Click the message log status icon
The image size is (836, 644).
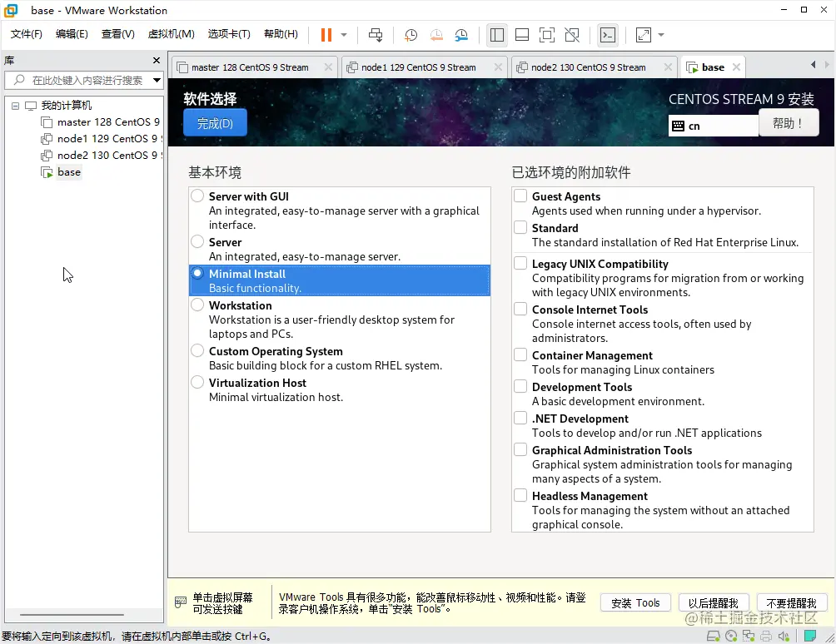pyautogui.click(x=810, y=636)
